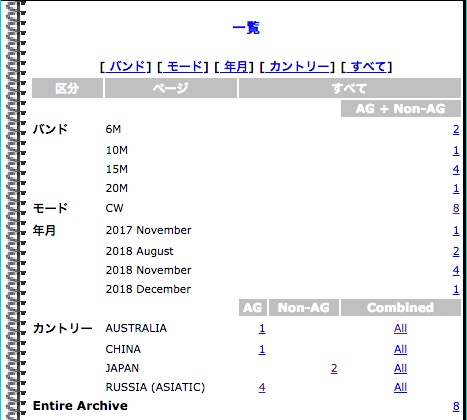Open 2018 December count link
The height and width of the screenshot is (420, 467).
(456, 289)
